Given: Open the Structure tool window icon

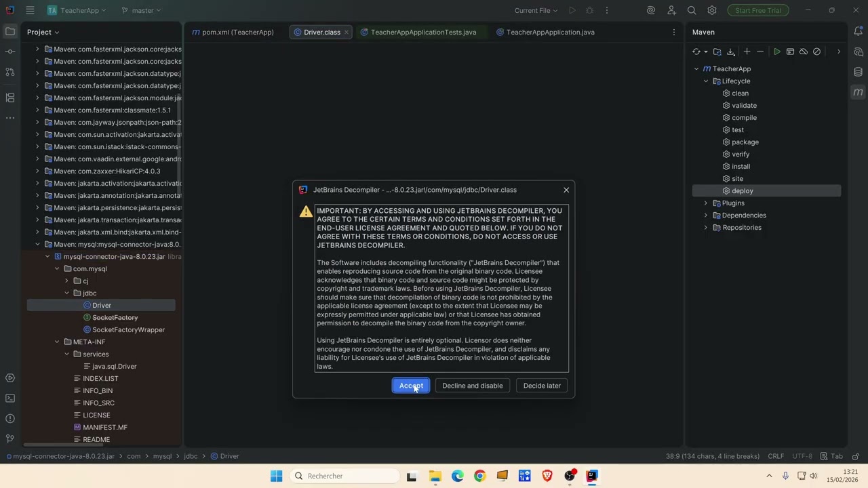Looking at the screenshot, I should coord(9,98).
